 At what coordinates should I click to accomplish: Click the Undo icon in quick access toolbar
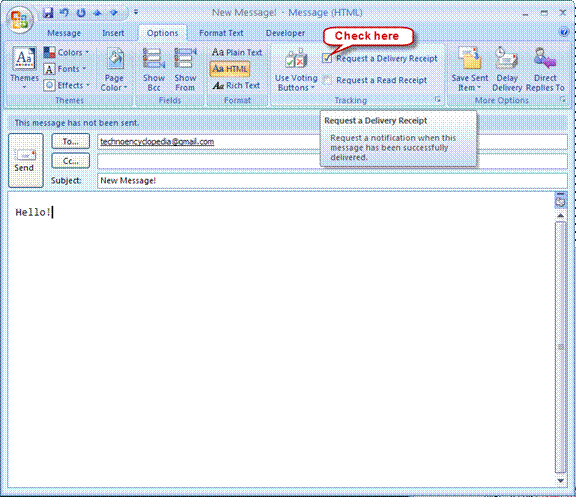pos(64,13)
